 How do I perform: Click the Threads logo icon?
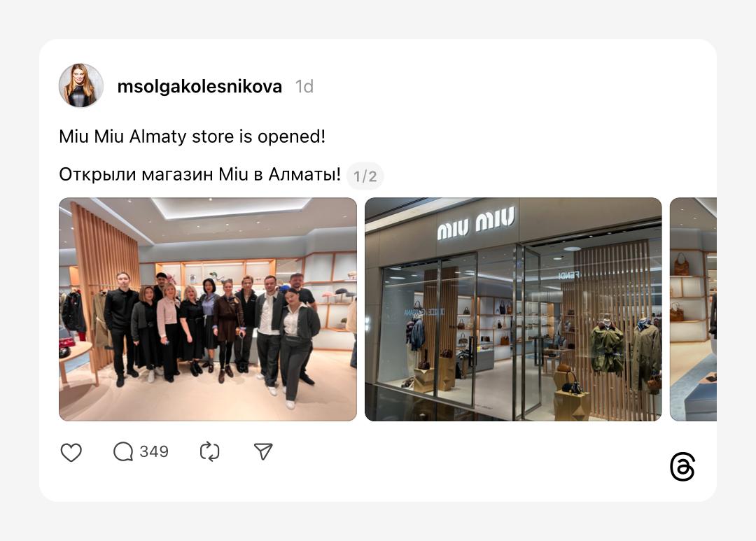point(682,467)
